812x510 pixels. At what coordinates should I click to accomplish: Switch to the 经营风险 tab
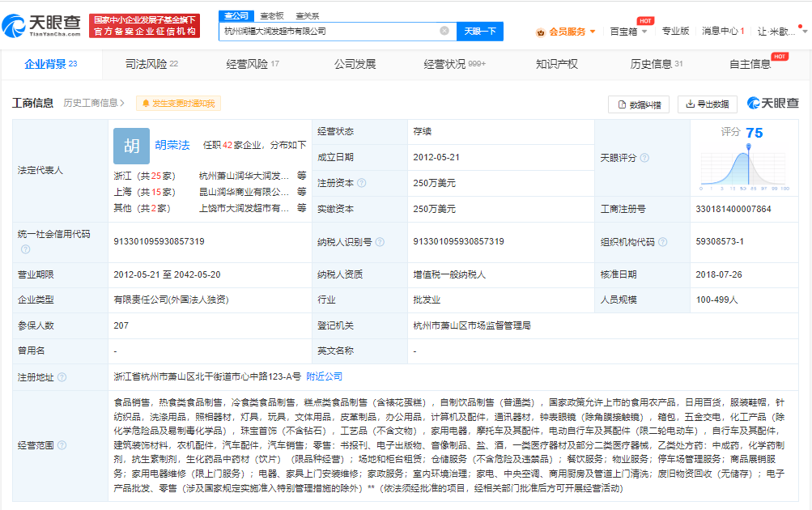[x=253, y=64]
